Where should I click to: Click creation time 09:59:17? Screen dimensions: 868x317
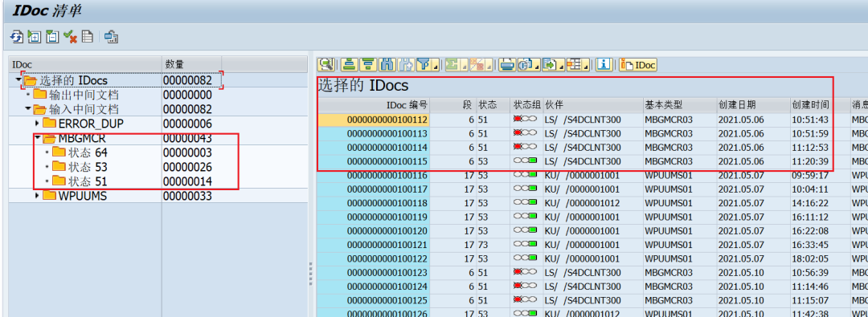[x=810, y=175]
